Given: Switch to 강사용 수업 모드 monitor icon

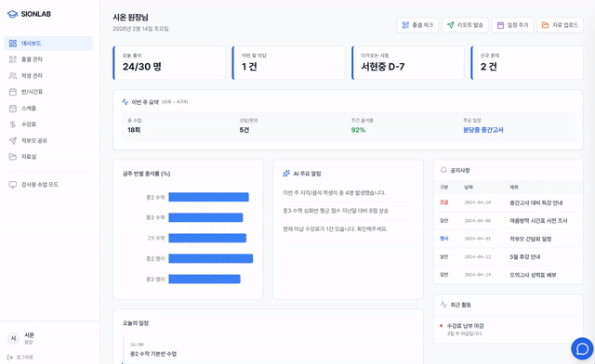Looking at the screenshot, I should pos(13,184).
